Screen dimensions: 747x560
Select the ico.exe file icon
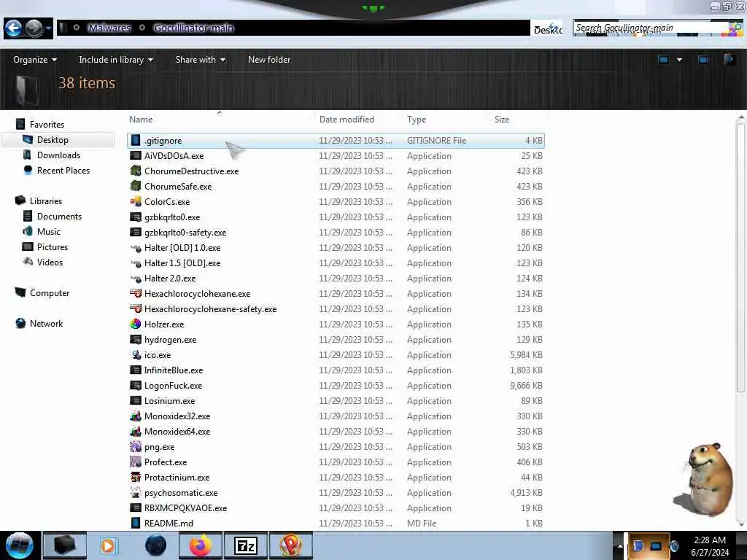136,355
